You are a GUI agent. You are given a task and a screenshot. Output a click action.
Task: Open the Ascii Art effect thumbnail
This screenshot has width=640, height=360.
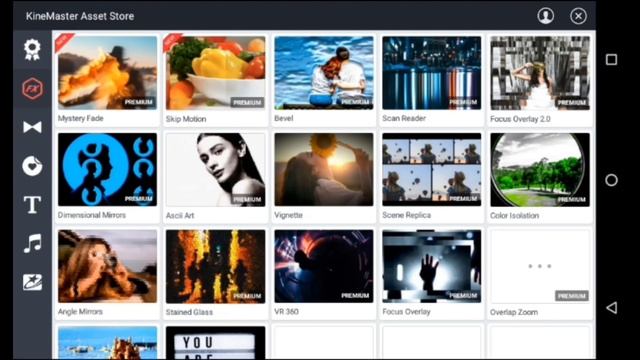point(216,169)
